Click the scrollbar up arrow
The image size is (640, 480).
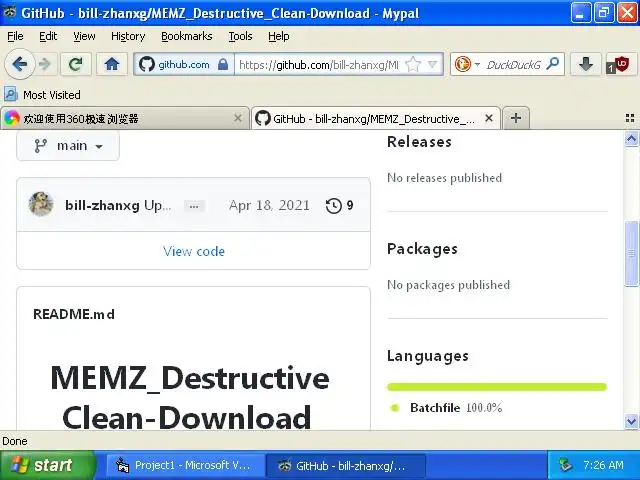point(631,139)
